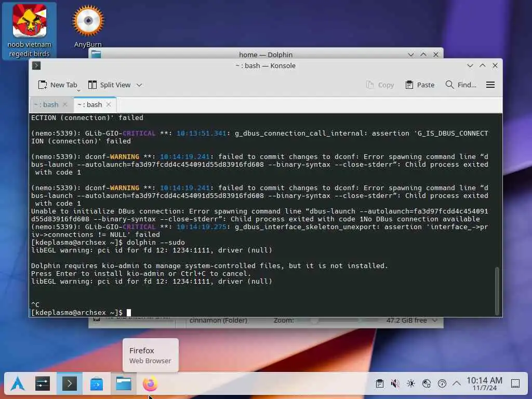The height and width of the screenshot is (399, 532).
Task: Click the 'dolphin --sudo' command text
Action: point(156,243)
